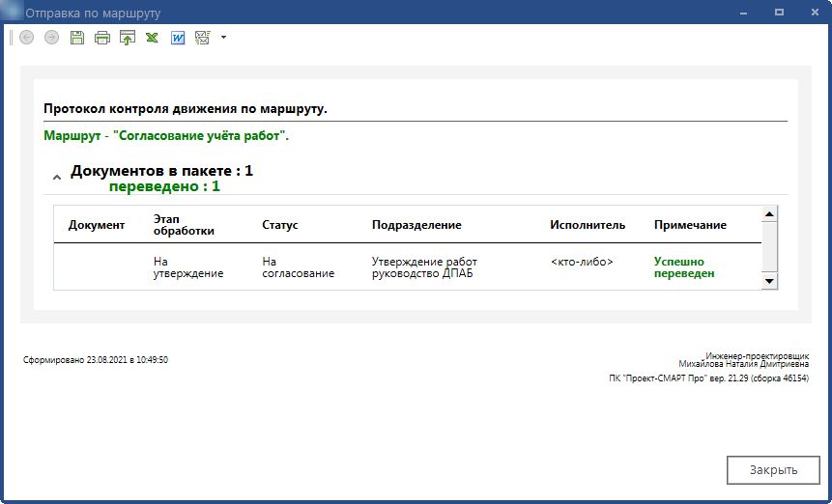Viewport: 832px width, 504px height.
Task: Click the 'Закрыть' button
Action: [x=773, y=470]
